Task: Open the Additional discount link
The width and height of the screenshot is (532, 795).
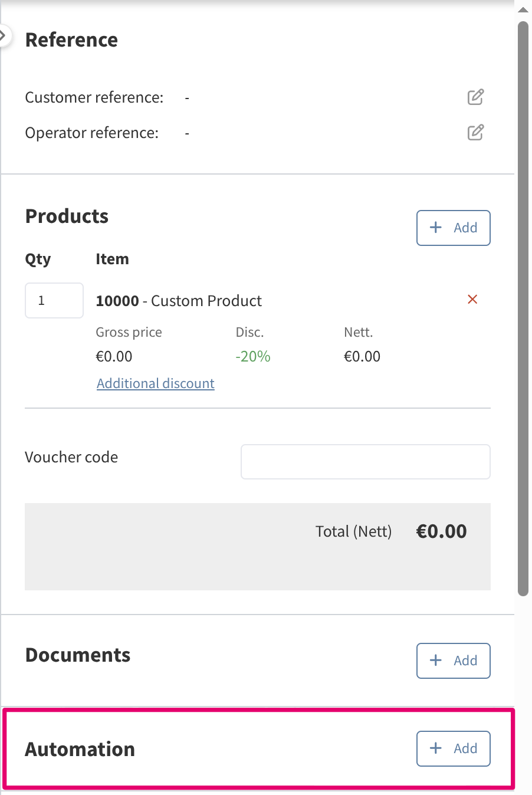Action: [156, 383]
